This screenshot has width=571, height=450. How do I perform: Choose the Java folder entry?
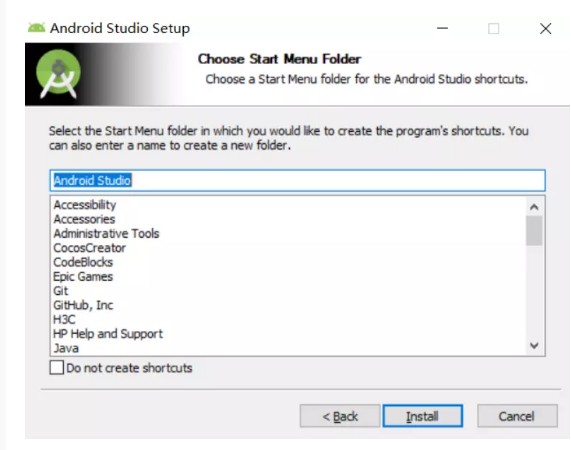click(66, 348)
